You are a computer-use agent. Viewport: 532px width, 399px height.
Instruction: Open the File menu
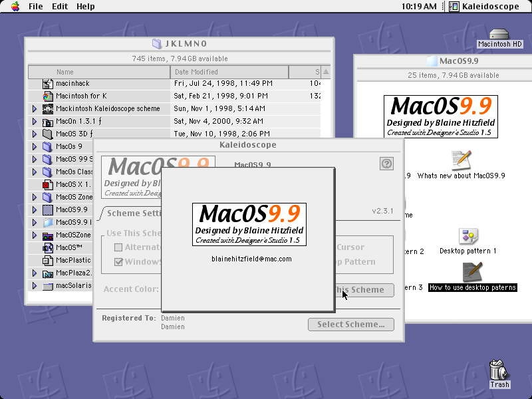click(x=36, y=7)
